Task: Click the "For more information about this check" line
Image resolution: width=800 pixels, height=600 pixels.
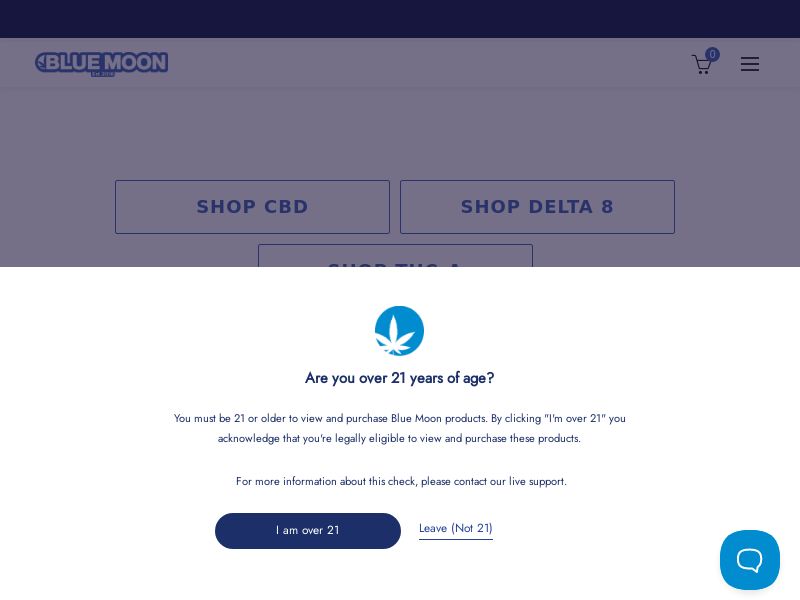Action: pyautogui.click(x=400, y=482)
